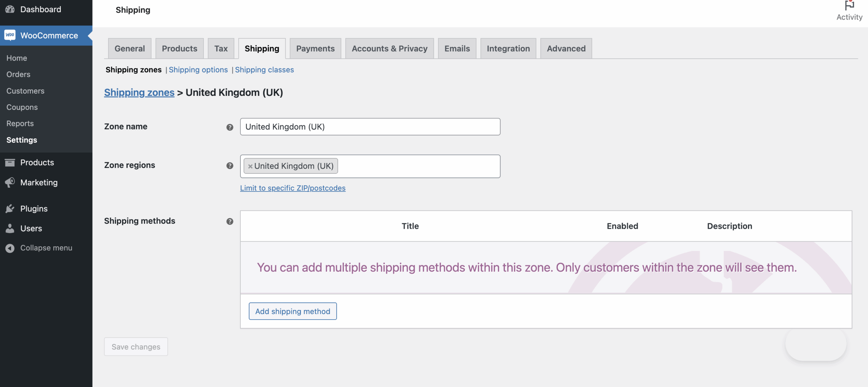
Task: Return to Shipping zones via breadcrumb
Action: (139, 92)
